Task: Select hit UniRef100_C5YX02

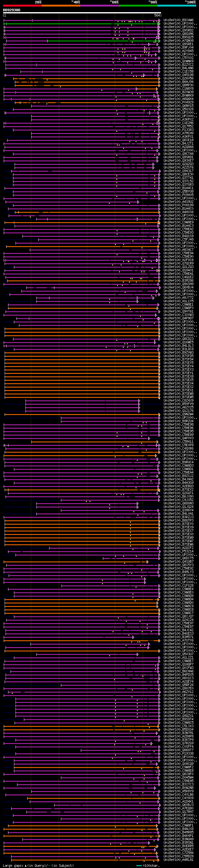Action: (x=178, y=58)
